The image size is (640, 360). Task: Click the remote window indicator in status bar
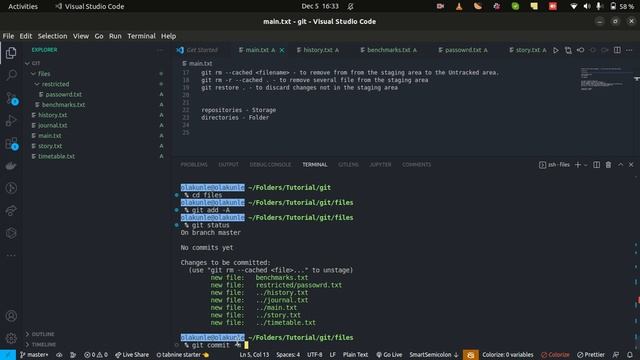coord(8,355)
